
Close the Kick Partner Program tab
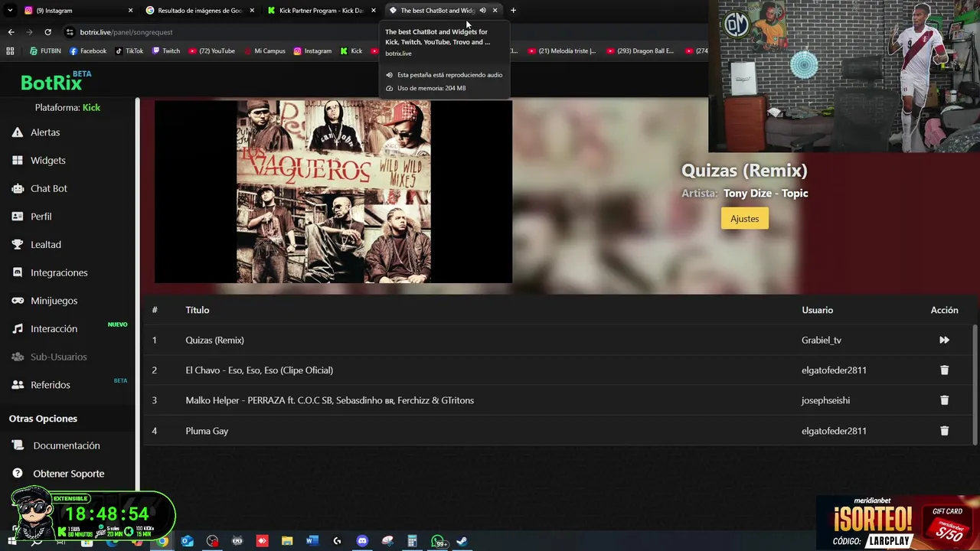coord(374,11)
